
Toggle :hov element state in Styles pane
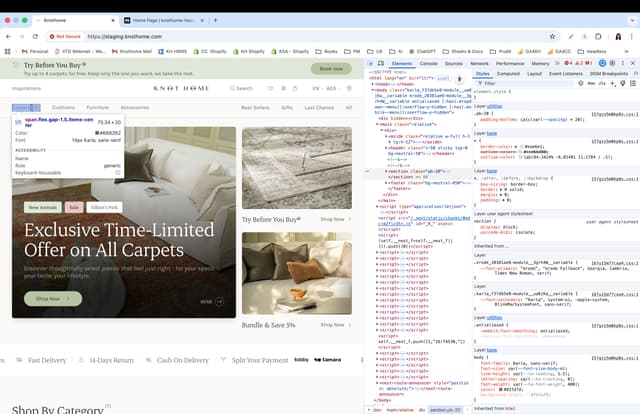(x=591, y=83)
